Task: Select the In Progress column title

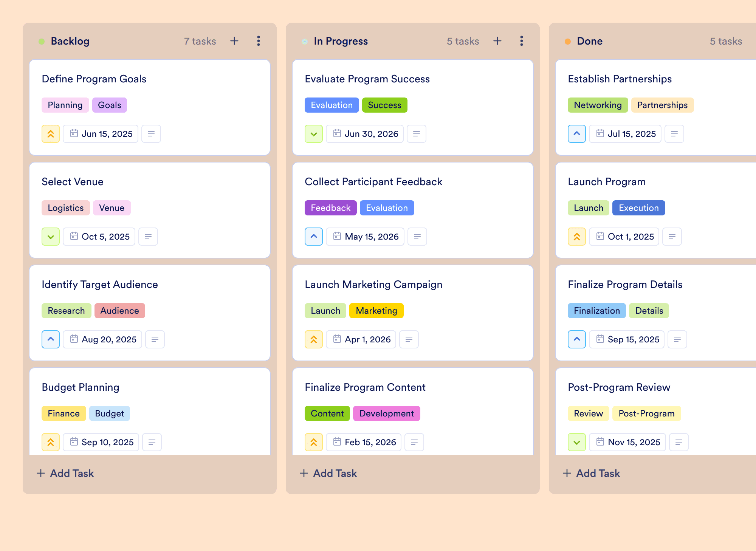Action: pyautogui.click(x=341, y=41)
